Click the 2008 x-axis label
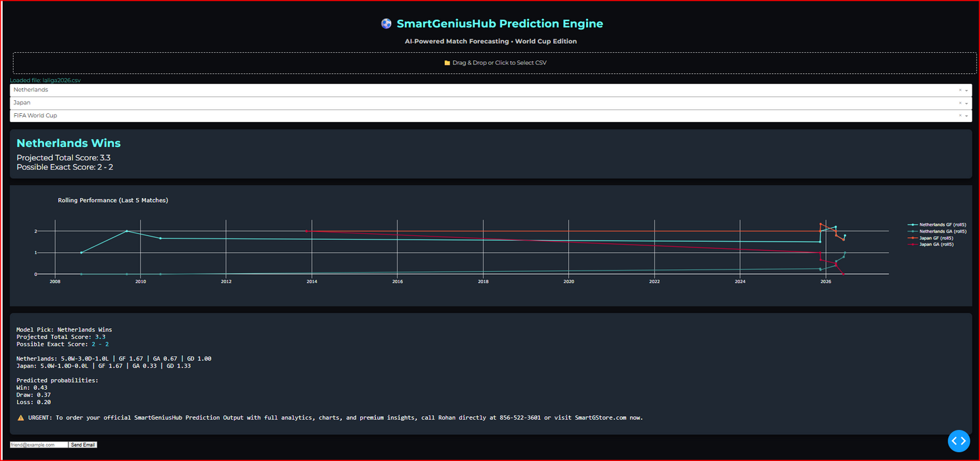The image size is (980, 461). click(x=55, y=281)
